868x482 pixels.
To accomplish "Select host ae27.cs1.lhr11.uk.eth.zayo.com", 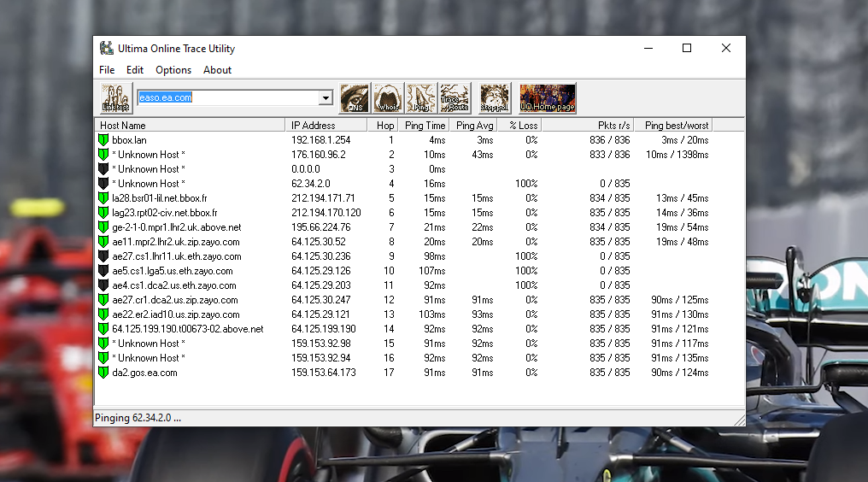I will pos(177,256).
